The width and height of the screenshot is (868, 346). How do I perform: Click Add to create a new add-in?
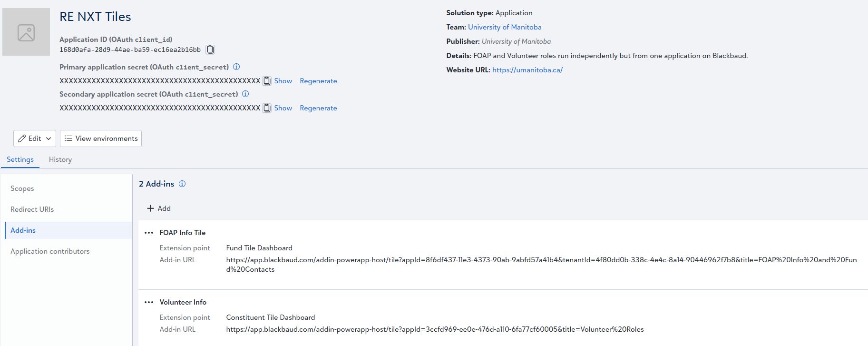click(159, 208)
